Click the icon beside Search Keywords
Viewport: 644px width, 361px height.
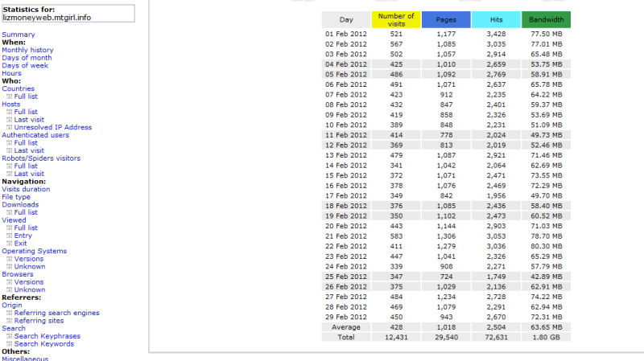(9, 344)
